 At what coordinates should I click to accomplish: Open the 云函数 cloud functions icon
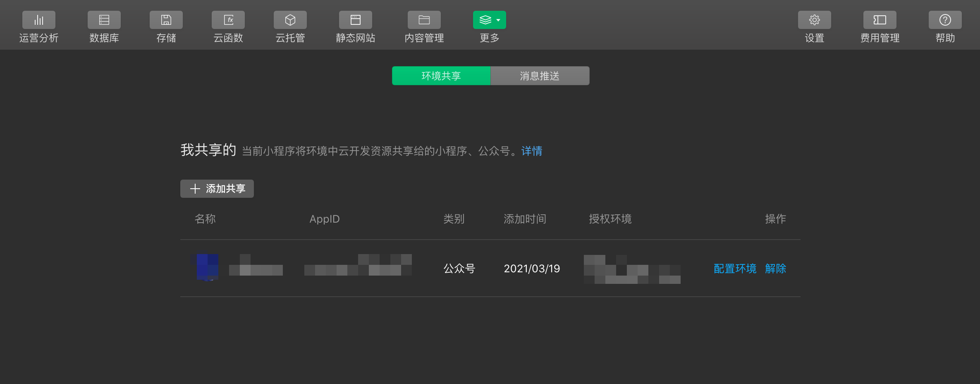(228, 20)
